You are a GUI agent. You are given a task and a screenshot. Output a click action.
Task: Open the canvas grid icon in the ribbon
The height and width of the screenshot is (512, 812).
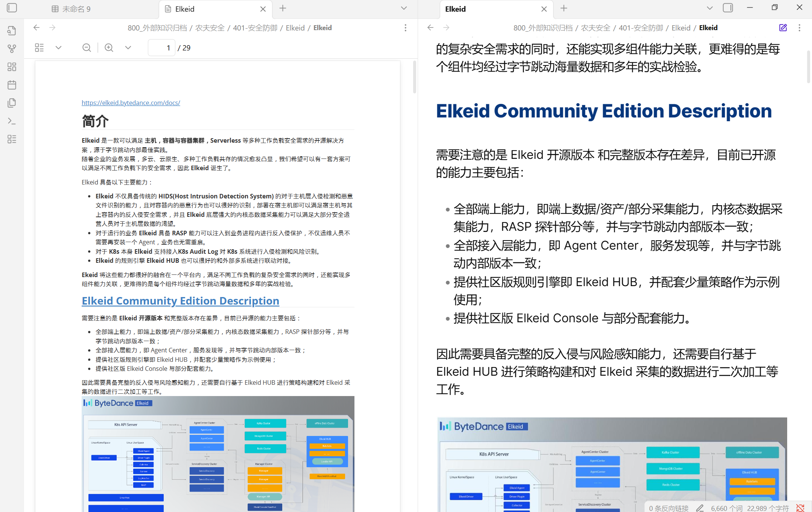click(x=12, y=67)
